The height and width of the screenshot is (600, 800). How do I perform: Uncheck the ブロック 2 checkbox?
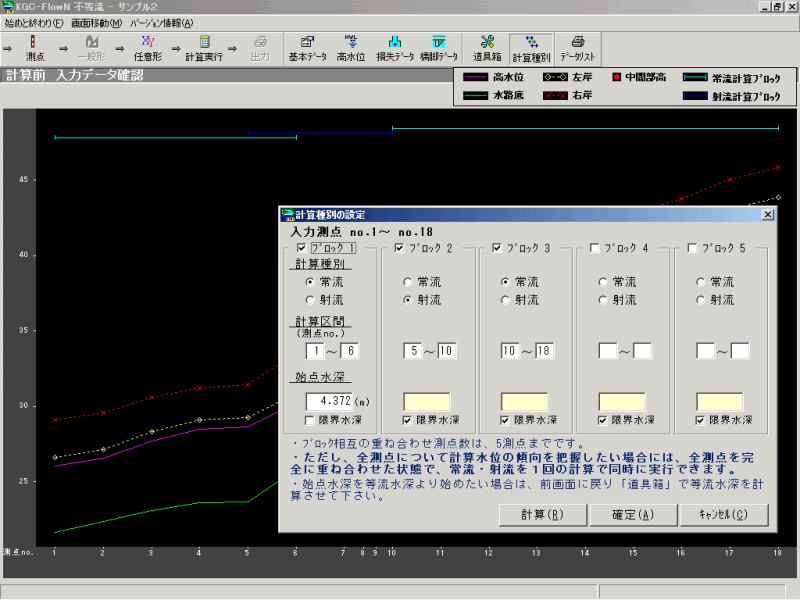click(401, 248)
